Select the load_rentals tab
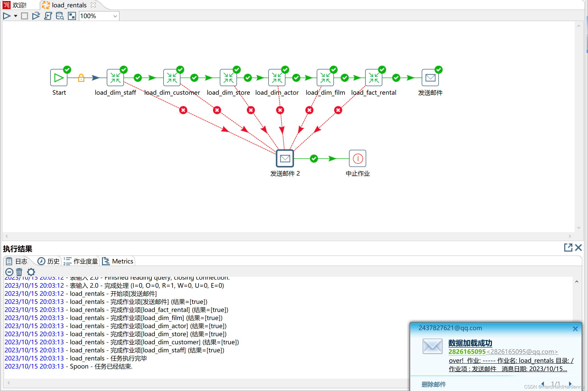Screen dimensions: 588x391 69,5
